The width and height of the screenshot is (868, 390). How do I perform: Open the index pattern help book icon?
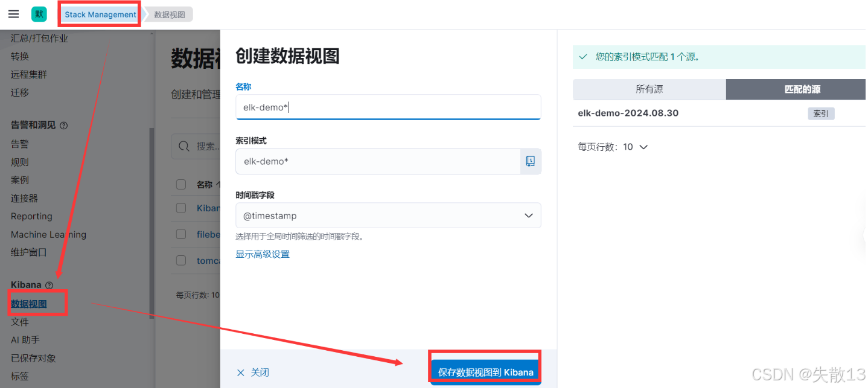click(x=531, y=161)
